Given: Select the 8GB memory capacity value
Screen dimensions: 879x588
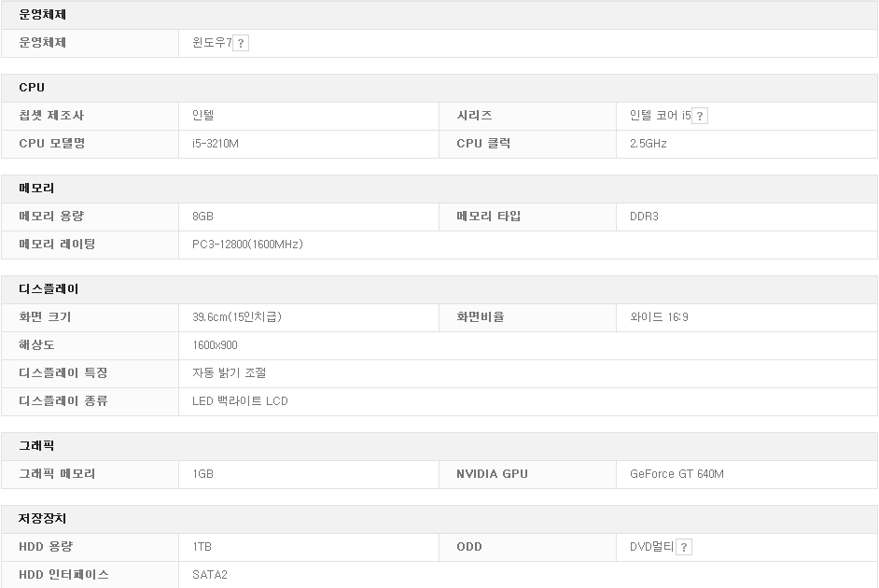Looking at the screenshot, I should pos(202,217).
